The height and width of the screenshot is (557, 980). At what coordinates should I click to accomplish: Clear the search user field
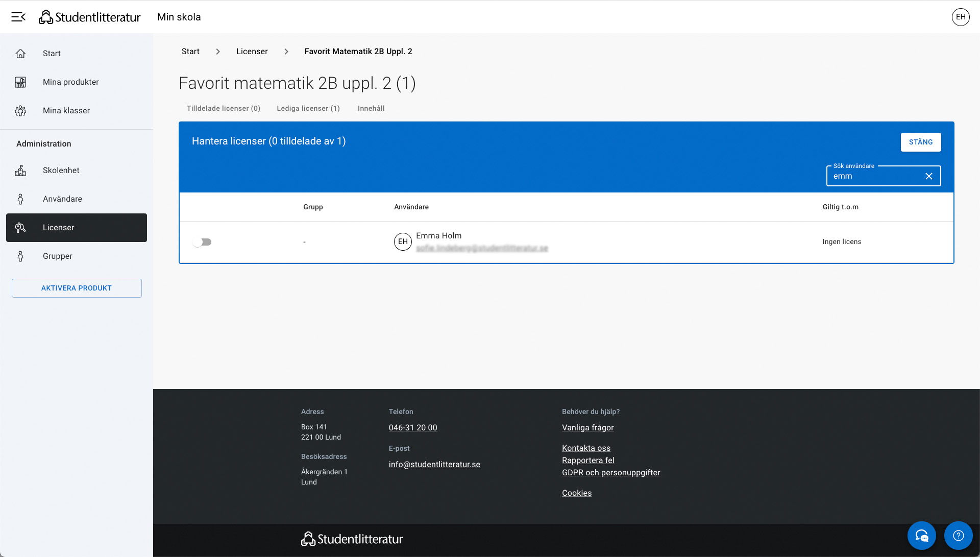tap(928, 176)
